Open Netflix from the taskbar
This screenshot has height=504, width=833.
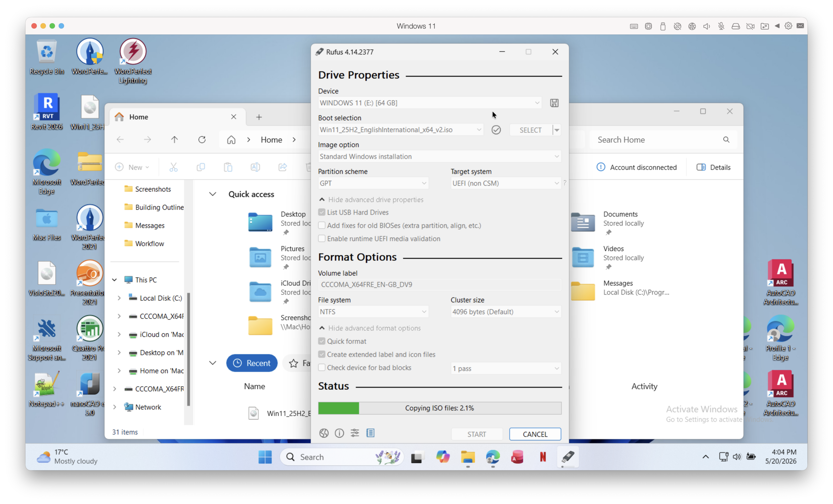(x=543, y=458)
